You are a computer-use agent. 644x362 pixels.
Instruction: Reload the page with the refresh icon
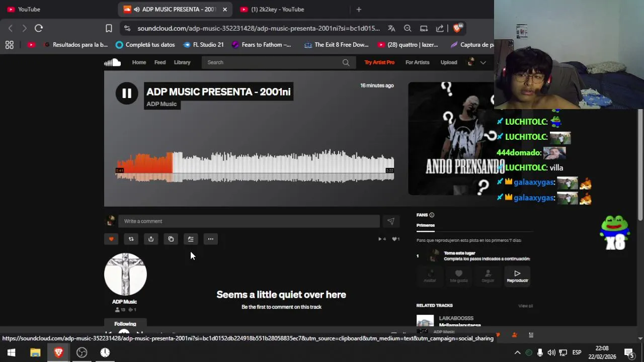pyautogui.click(x=39, y=29)
